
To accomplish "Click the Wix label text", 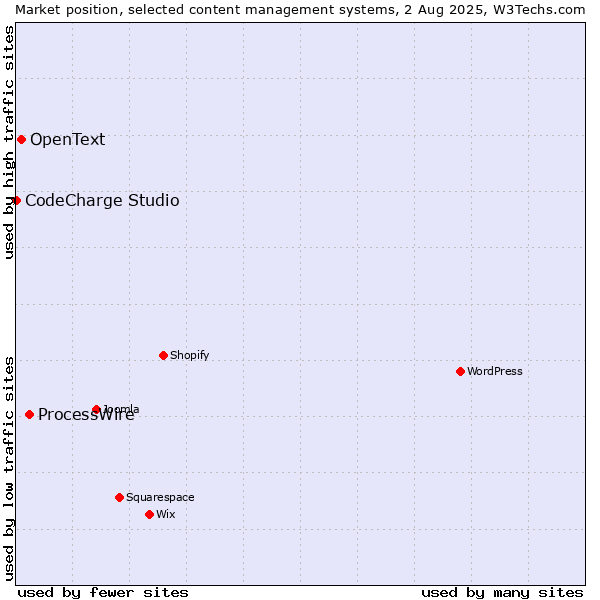I will [x=166, y=514].
